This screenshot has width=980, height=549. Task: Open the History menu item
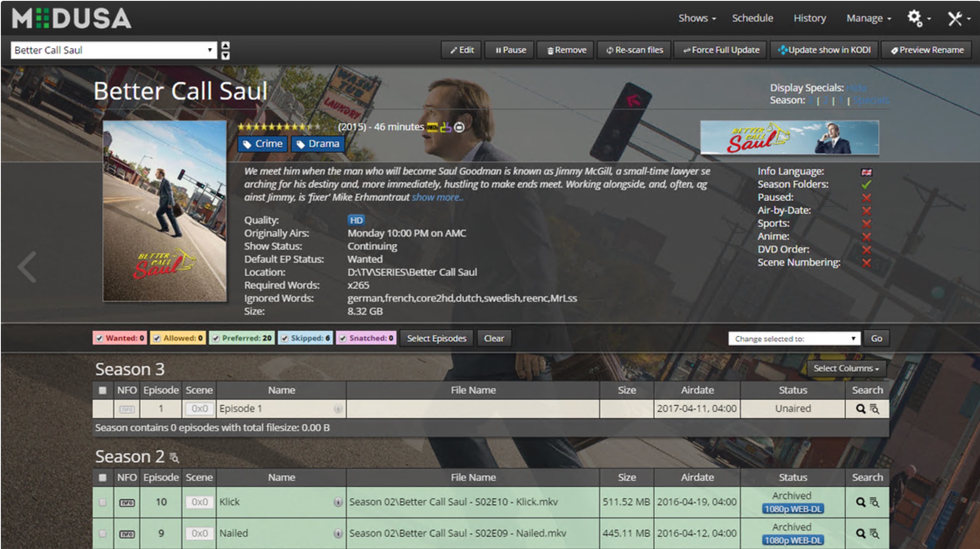click(x=809, y=18)
